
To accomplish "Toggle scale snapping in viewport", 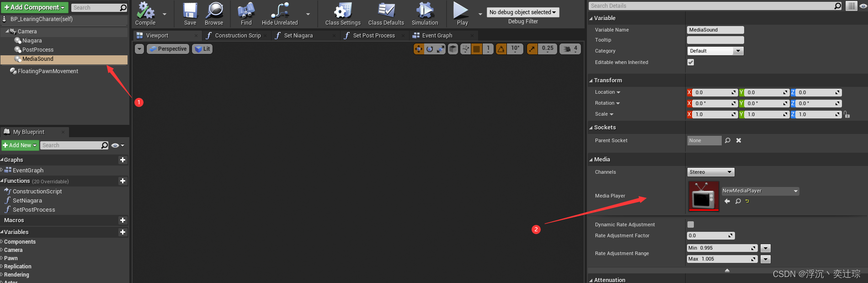I will (x=532, y=49).
